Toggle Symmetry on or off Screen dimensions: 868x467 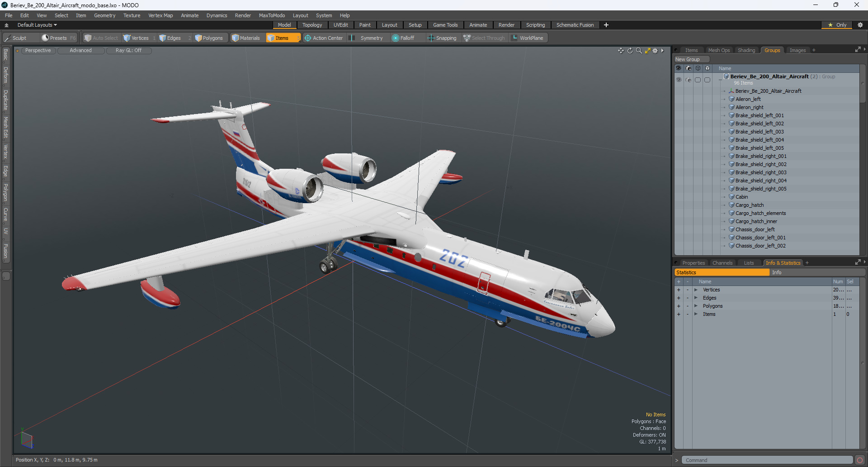[367, 38]
